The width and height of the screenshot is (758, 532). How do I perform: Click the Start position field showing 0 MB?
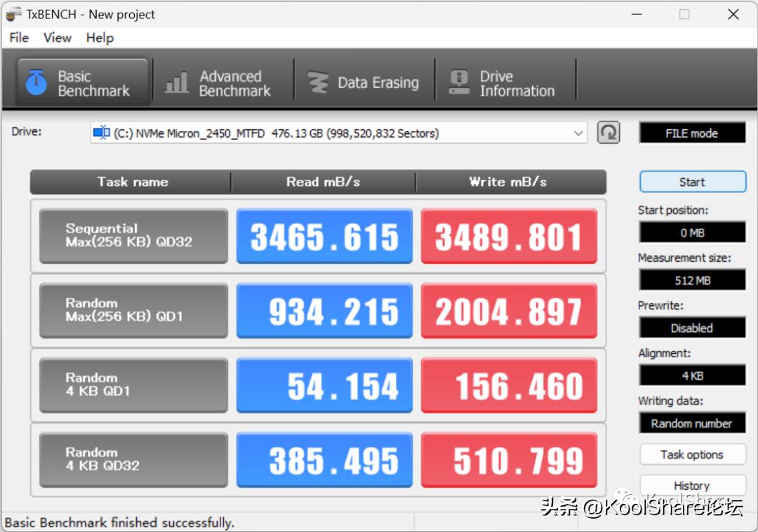[x=692, y=232]
